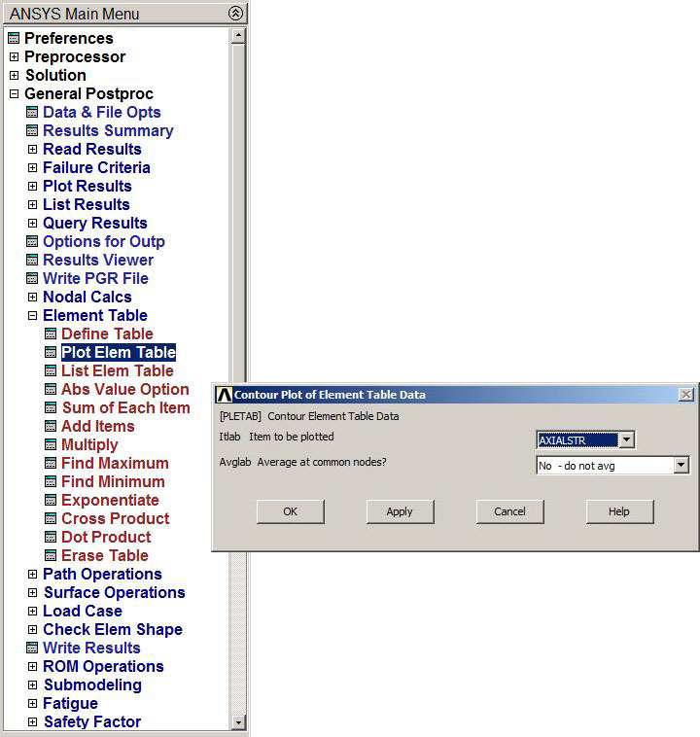Click the Apply button

coord(400,511)
